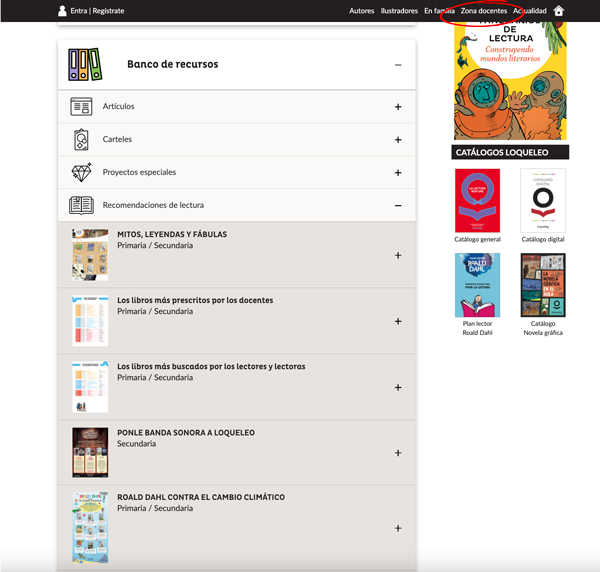Expand libros más prescritos por los docentes
Screen dimensions: 600x572
coord(398,321)
